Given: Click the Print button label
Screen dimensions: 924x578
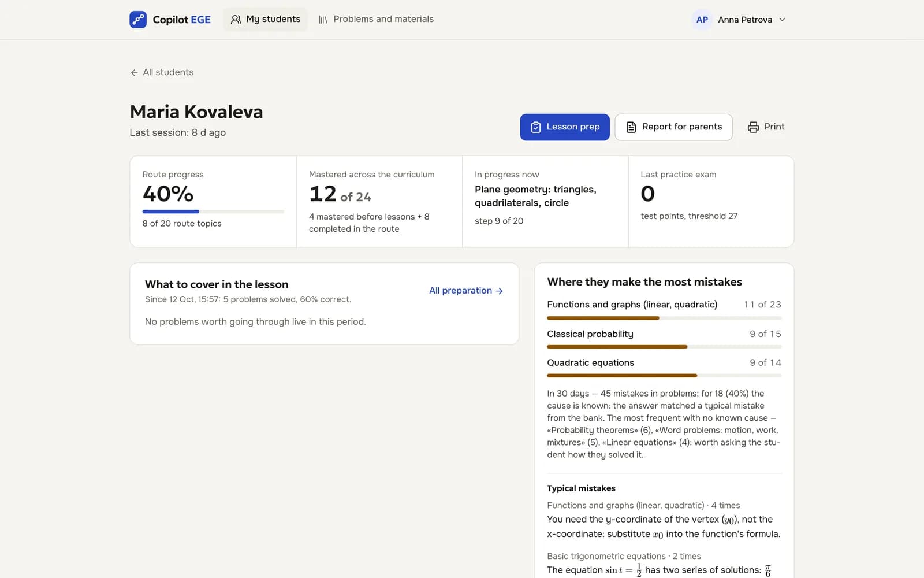Looking at the screenshot, I should pos(774,127).
